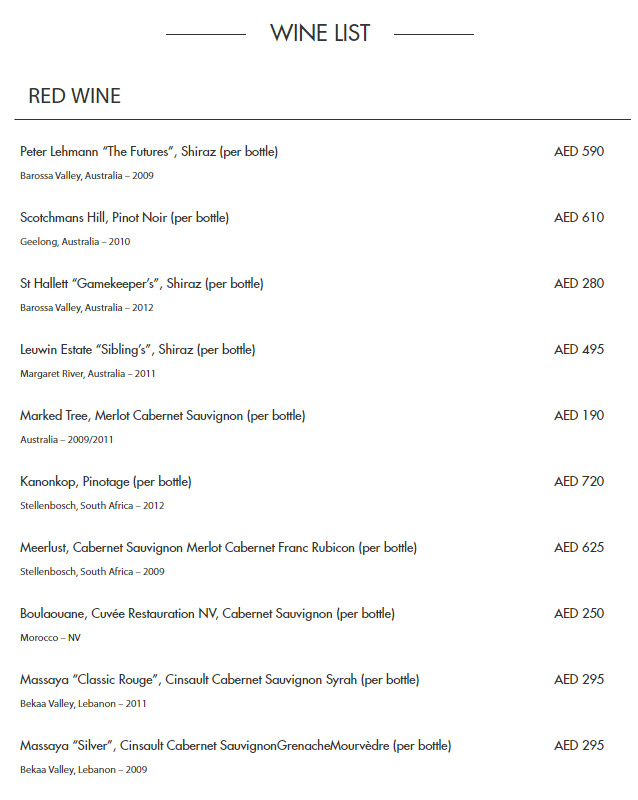The width and height of the screenshot is (638, 800).
Task: Select Leuwin Estate "Sibling's" Shiraz
Action: pyautogui.click(x=138, y=350)
